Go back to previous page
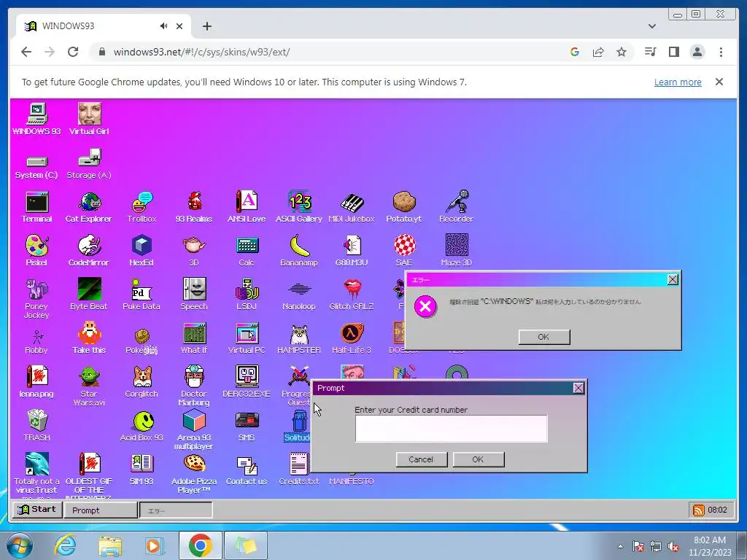 26,52
